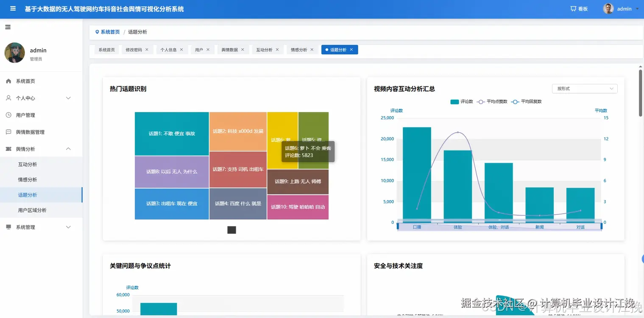Screen dimensions: 644x318
Task: Click the 新闻 bar in interaction chart
Action: [539, 205]
